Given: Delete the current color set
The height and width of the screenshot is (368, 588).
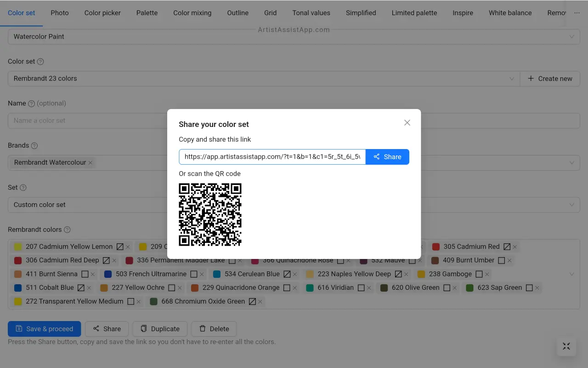Looking at the screenshot, I should click(214, 329).
